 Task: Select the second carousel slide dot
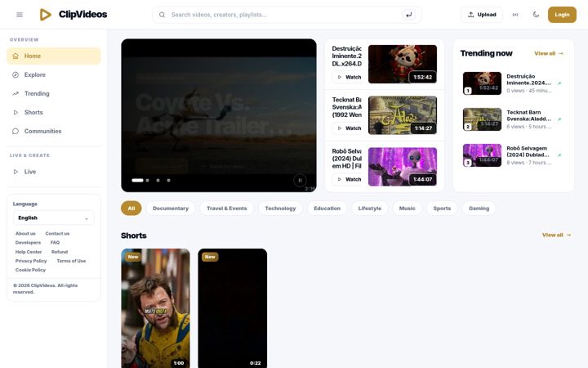click(147, 180)
